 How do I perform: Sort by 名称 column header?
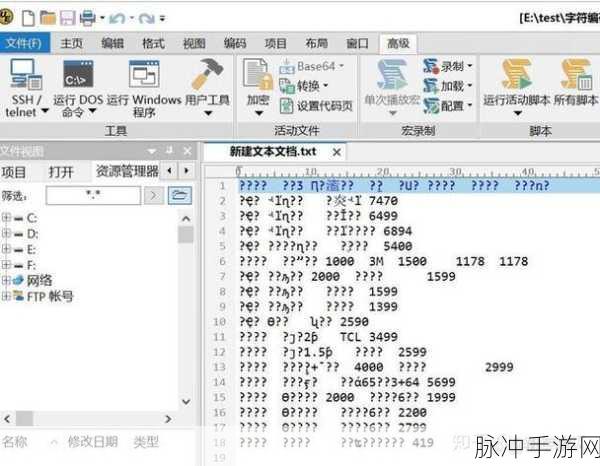pyautogui.click(x=15, y=442)
